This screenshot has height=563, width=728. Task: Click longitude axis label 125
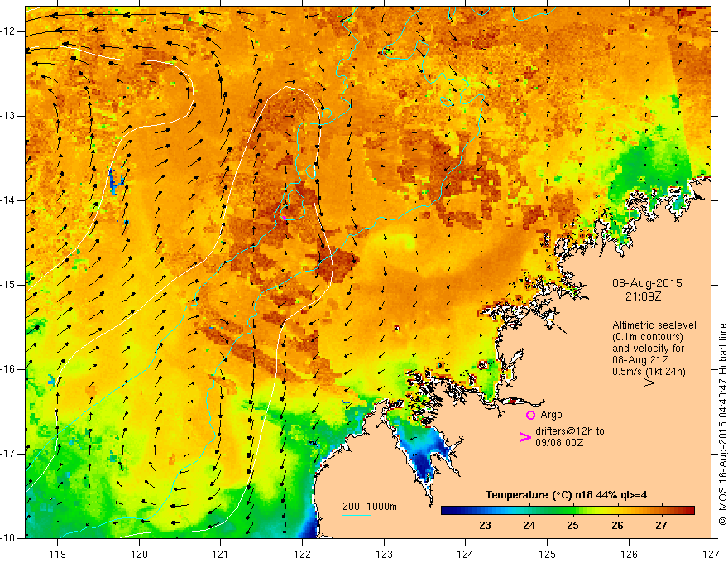pos(548,554)
